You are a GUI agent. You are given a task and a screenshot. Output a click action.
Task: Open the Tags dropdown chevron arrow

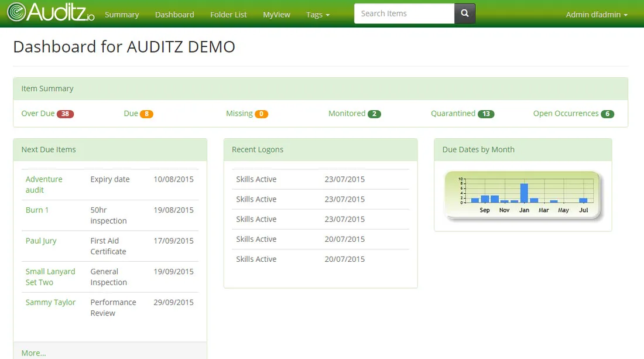(328, 14)
